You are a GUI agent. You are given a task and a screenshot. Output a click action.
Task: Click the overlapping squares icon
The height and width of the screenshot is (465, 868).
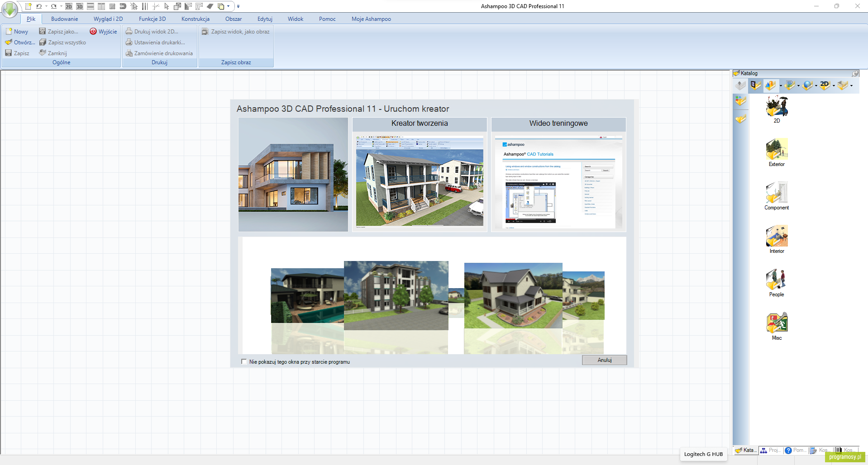pyautogui.click(x=177, y=6)
